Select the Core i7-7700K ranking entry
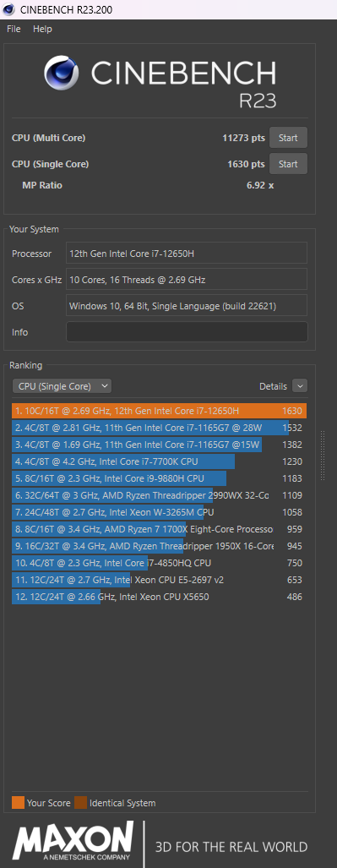The image size is (337, 868). tap(159, 461)
